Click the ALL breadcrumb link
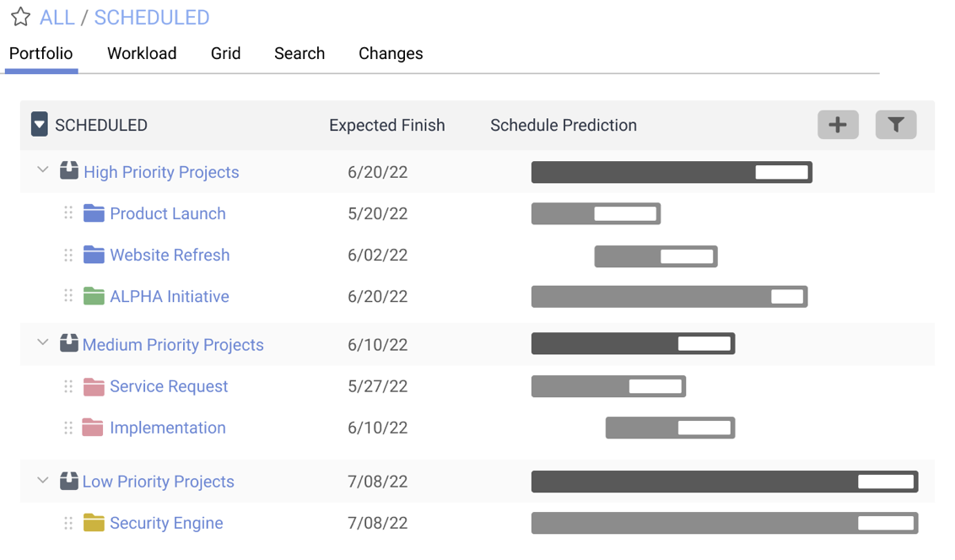 pos(57,18)
